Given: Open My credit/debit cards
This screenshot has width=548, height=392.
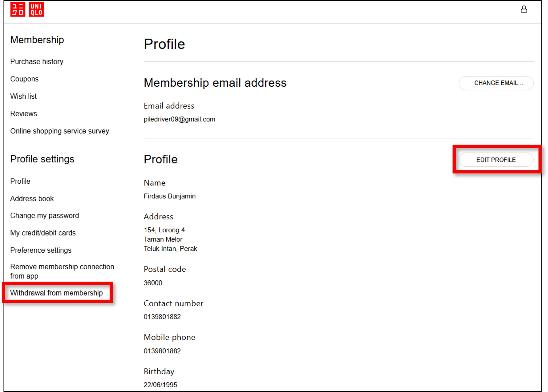Looking at the screenshot, I should pos(43,233).
